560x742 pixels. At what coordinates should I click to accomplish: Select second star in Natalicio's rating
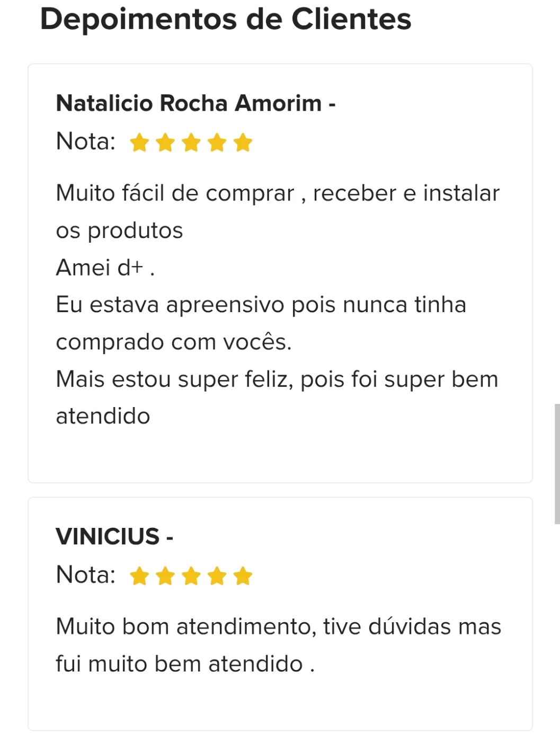point(165,143)
